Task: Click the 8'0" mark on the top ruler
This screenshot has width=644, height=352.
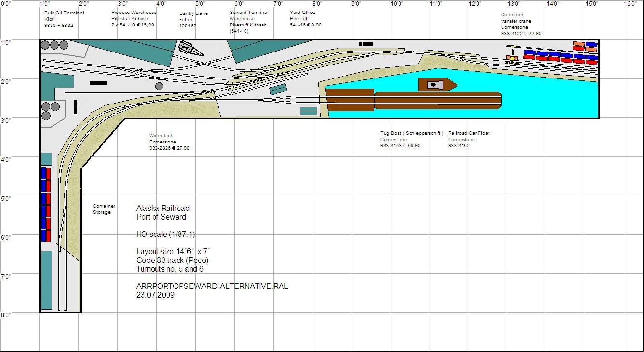Action: (x=316, y=3)
